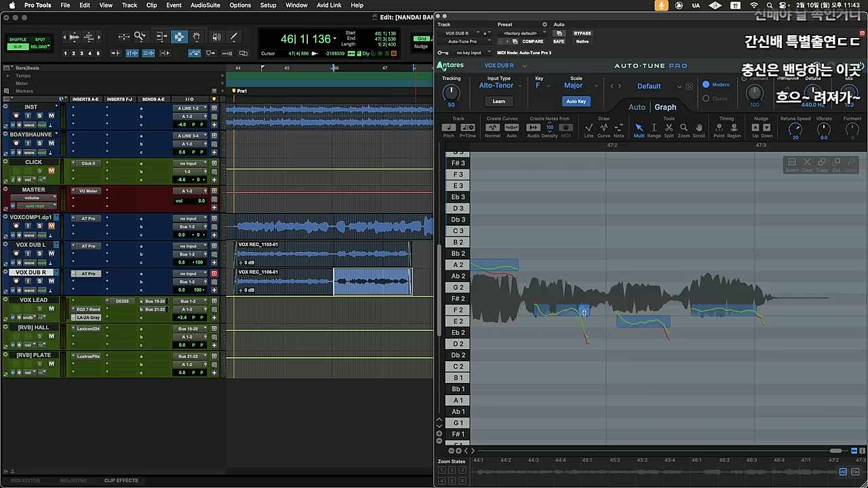868x488 pixels.
Task: Open the factory default preset menu
Action: (523, 33)
